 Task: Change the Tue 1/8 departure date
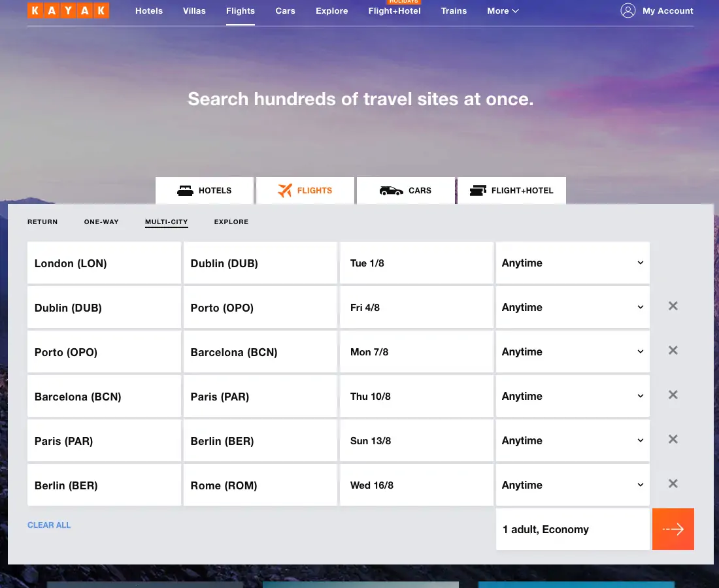pos(416,263)
